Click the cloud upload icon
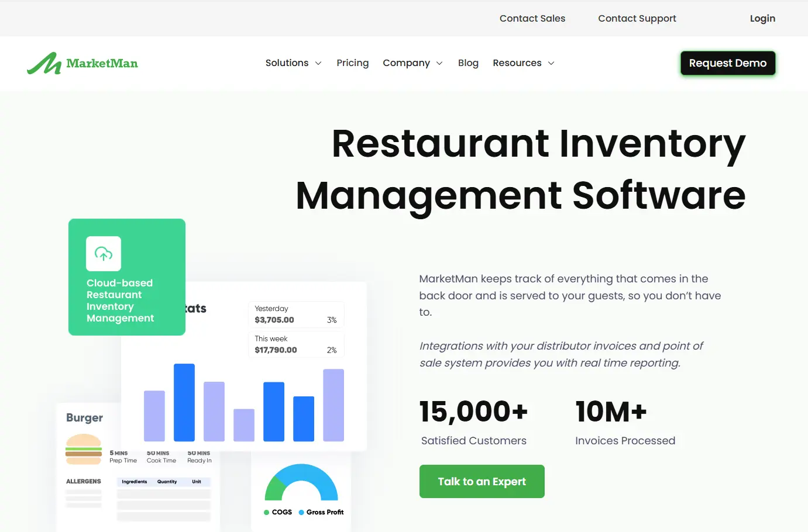This screenshot has height=532, width=808. (104, 254)
